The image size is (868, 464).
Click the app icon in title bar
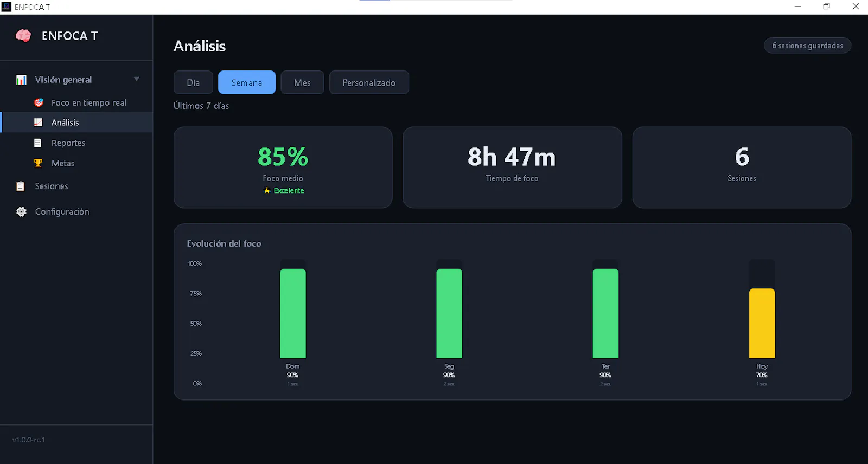(x=7, y=7)
